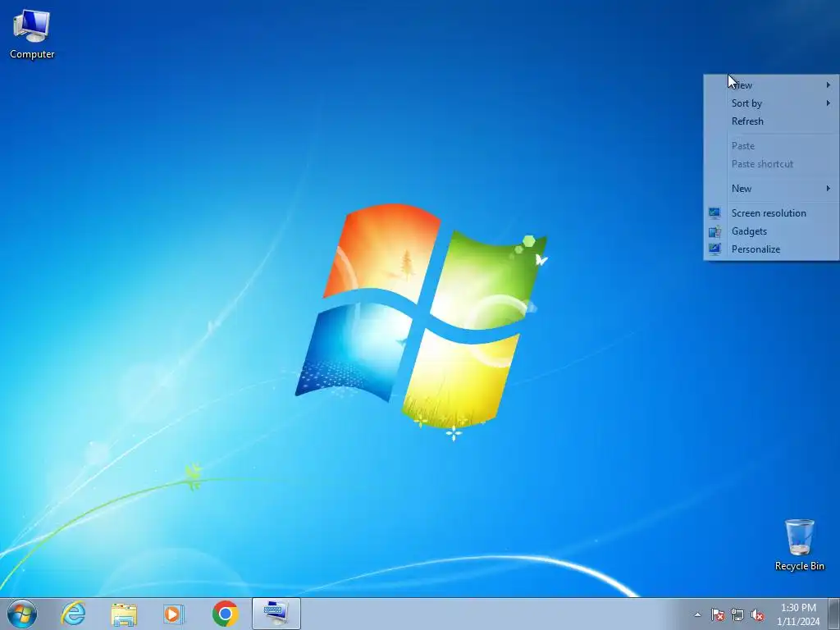
Task: Click the arrow beside View
Action: click(829, 84)
